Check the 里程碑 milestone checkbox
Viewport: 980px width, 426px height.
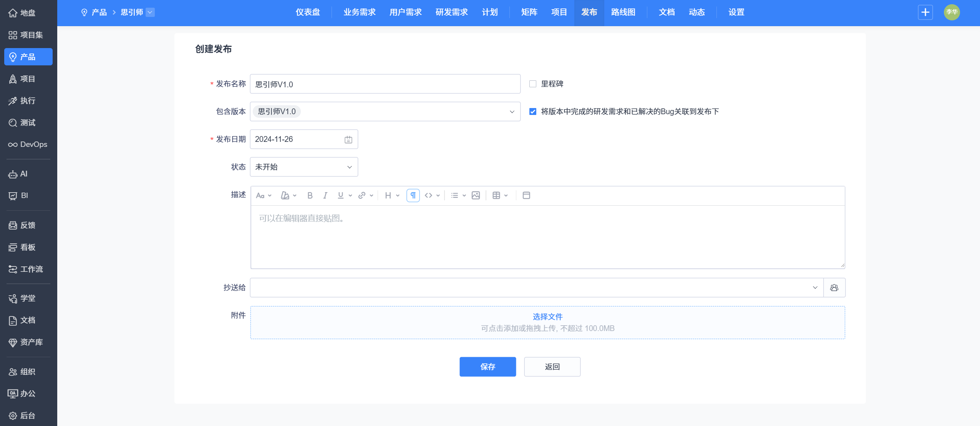[532, 84]
